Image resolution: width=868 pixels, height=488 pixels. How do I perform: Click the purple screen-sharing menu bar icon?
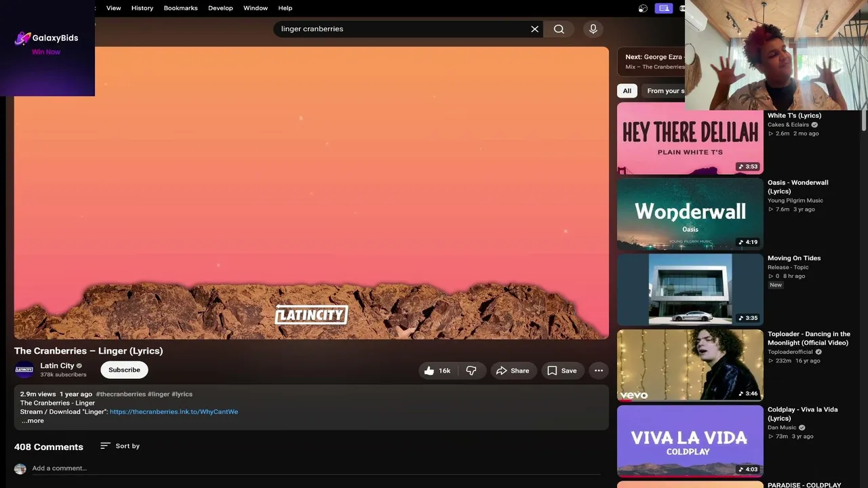(x=663, y=8)
